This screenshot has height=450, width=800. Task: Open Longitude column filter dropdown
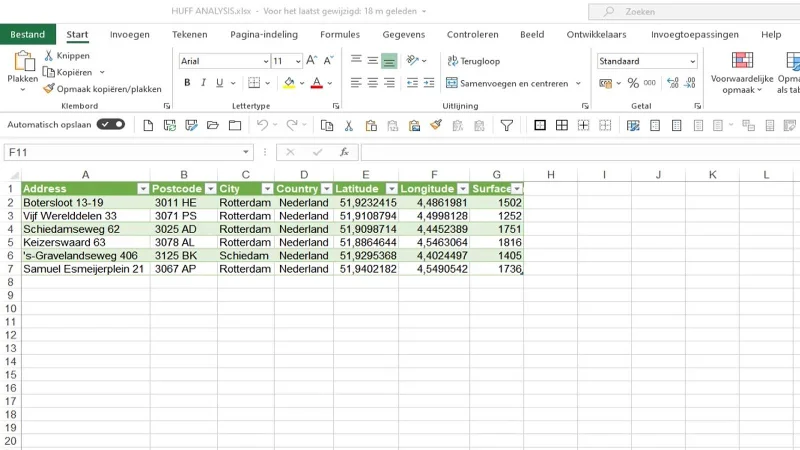(x=463, y=189)
